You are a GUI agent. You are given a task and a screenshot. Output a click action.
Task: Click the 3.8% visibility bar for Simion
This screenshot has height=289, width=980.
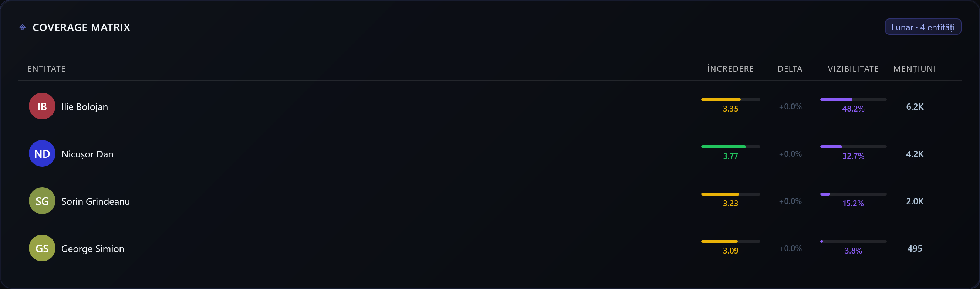coord(853,241)
